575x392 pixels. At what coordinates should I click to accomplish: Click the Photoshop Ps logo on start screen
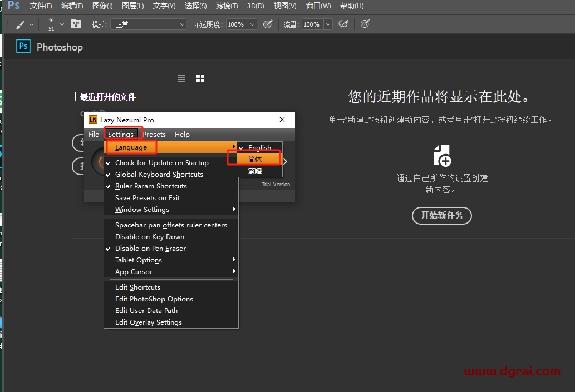(x=23, y=46)
